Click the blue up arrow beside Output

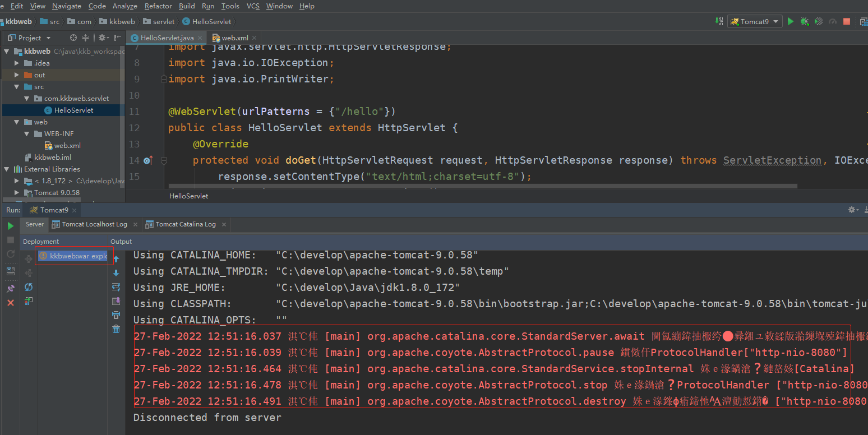coord(116,259)
